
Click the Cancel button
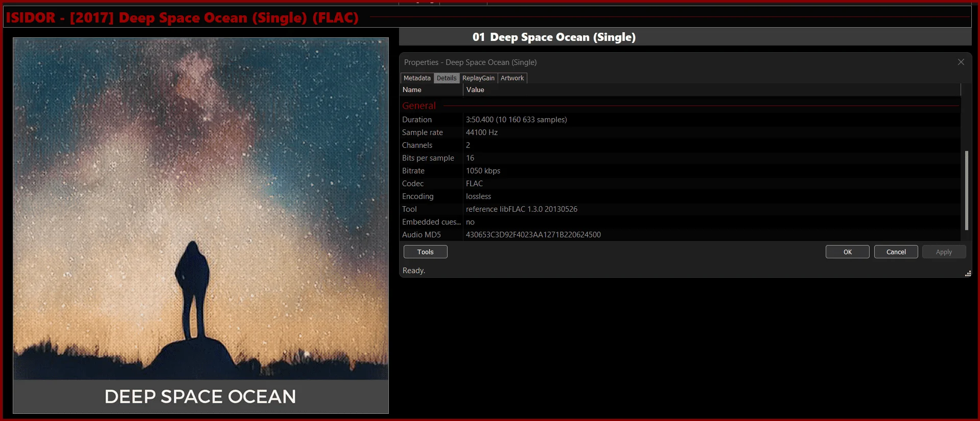(896, 252)
